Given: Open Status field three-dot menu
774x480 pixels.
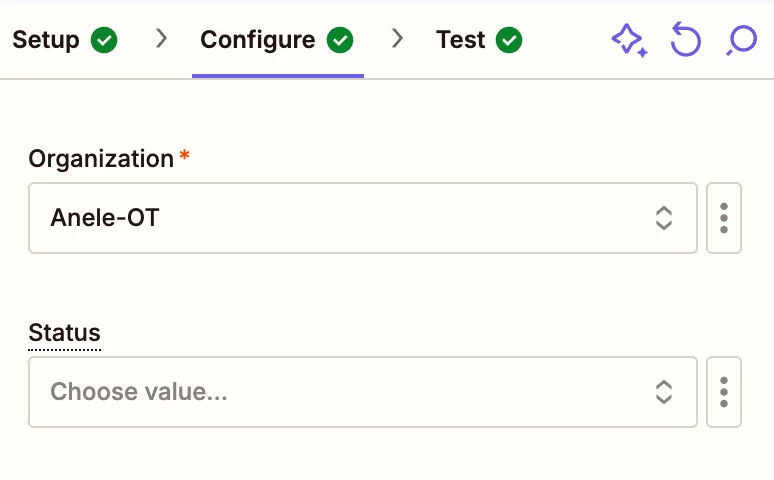Looking at the screenshot, I should [724, 392].
